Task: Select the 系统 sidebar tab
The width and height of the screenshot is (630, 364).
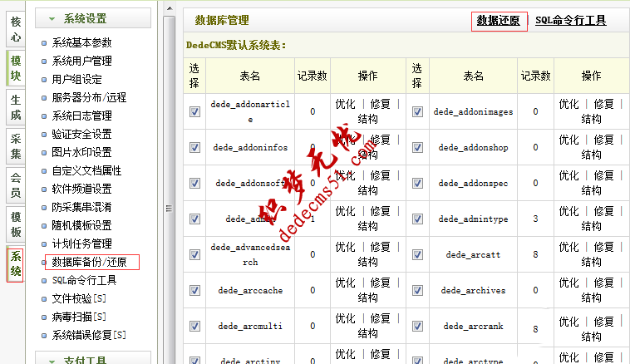Action: (16, 263)
